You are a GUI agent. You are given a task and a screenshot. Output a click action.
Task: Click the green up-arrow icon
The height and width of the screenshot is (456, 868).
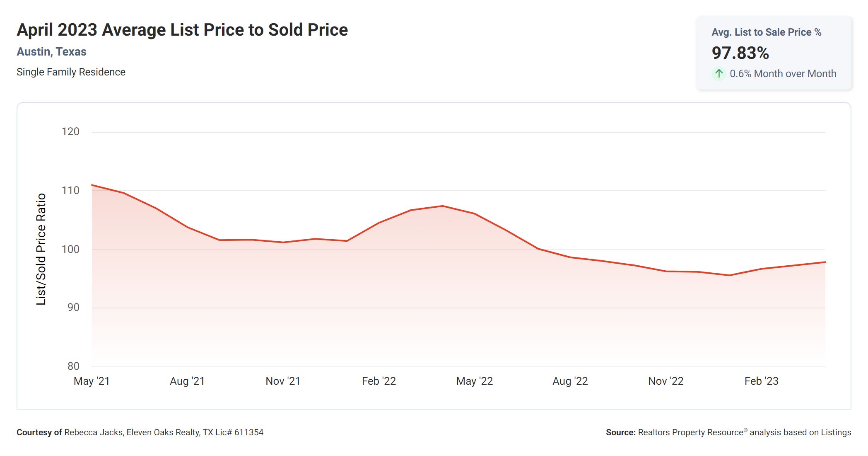point(719,74)
